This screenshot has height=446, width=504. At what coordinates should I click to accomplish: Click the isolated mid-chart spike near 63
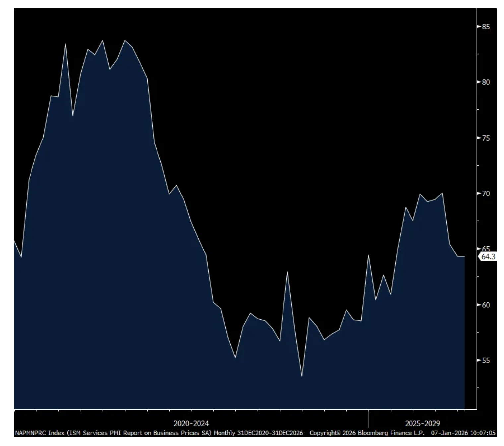[x=287, y=272]
